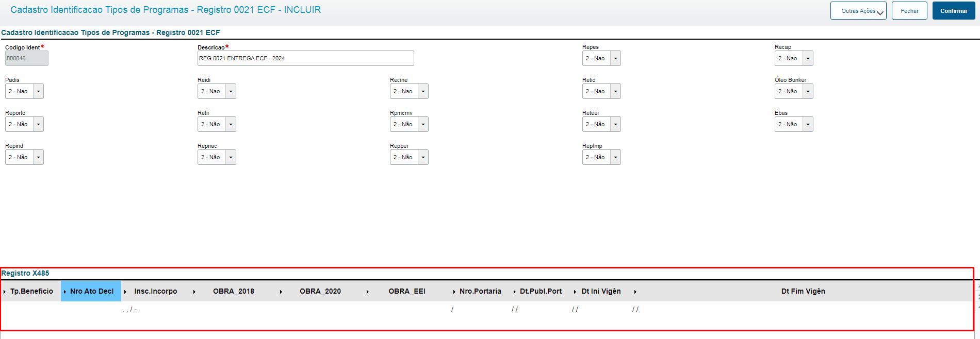
Task: Edit the Descricao text field
Action: [306, 58]
